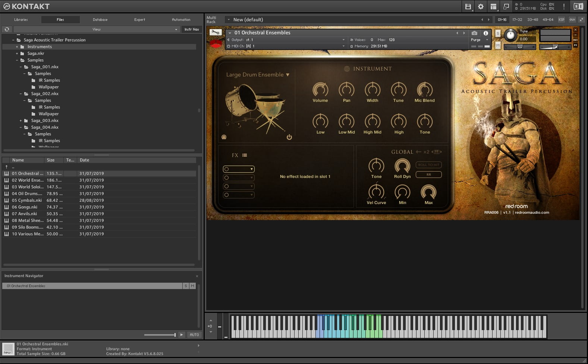This screenshot has width=588, height=364.
Task: Open the Output st. 1 dropdown
Action: (286, 40)
